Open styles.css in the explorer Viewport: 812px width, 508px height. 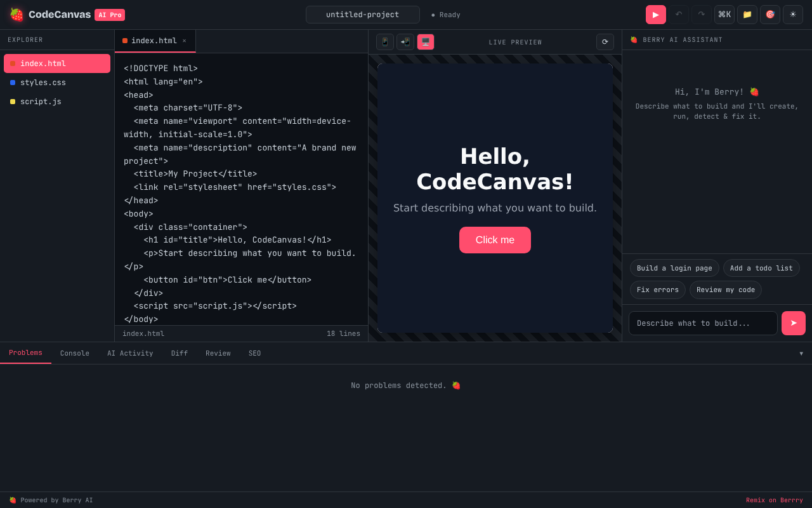click(x=57, y=83)
